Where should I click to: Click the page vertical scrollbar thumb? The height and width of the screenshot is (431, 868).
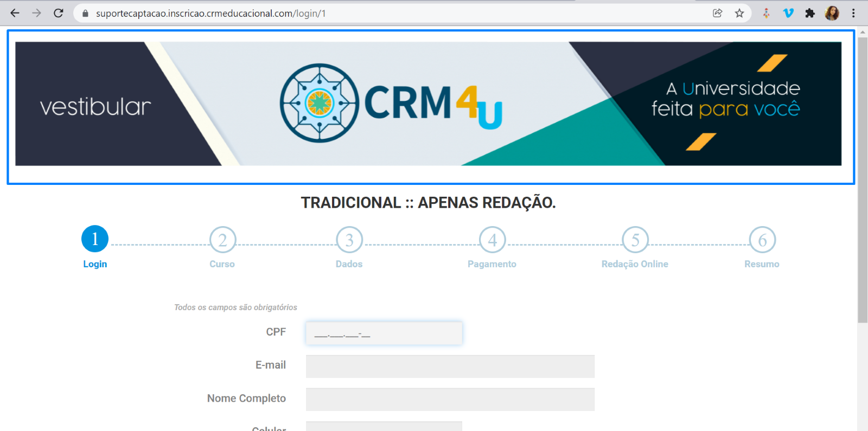click(863, 180)
